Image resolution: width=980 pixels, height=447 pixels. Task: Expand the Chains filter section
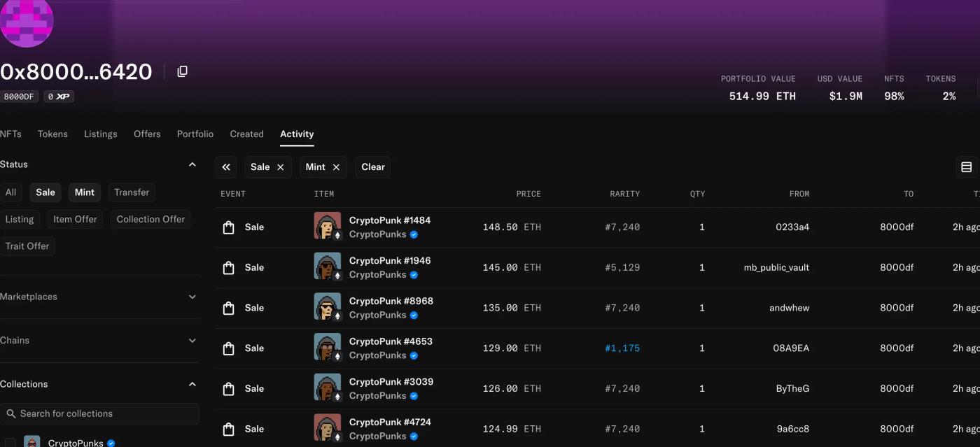click(x=192, y=341)
